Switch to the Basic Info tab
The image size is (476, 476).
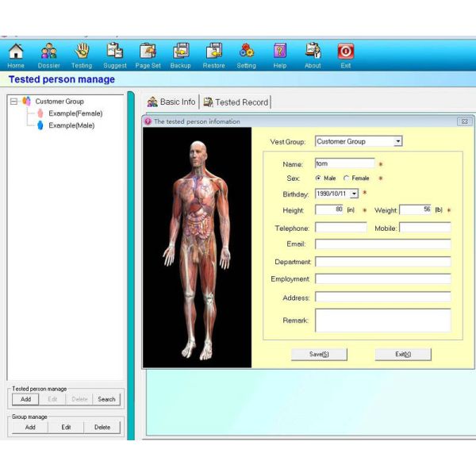coord(171,102)
